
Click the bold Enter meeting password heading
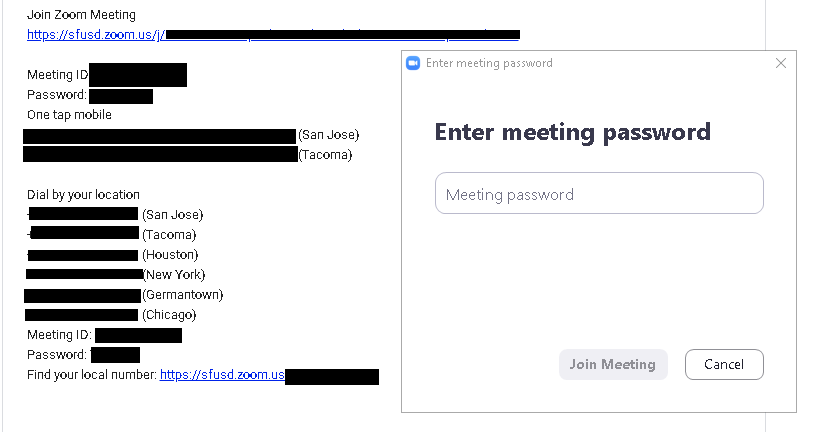point(572,132)
